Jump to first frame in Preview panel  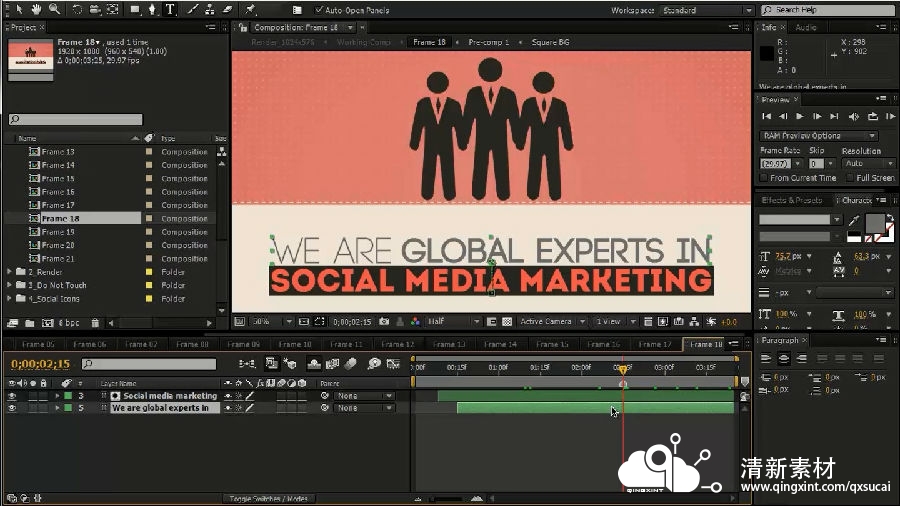[x=766, y=116]
